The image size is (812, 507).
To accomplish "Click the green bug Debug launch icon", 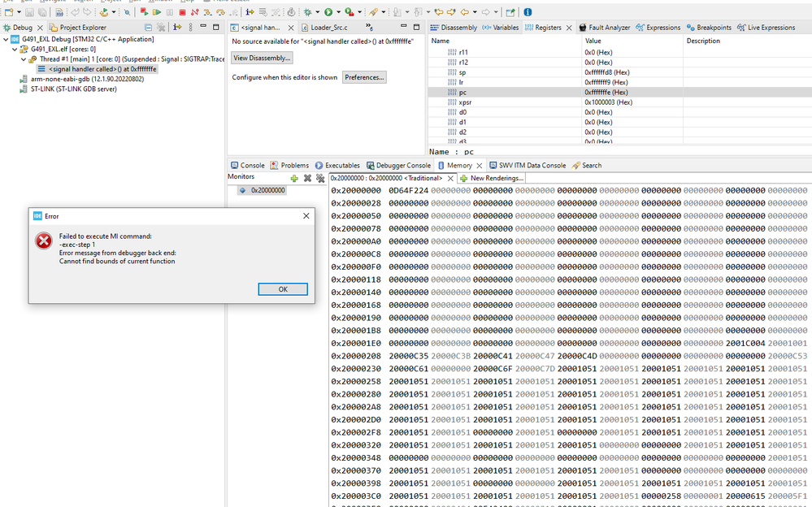I will 307,12.
